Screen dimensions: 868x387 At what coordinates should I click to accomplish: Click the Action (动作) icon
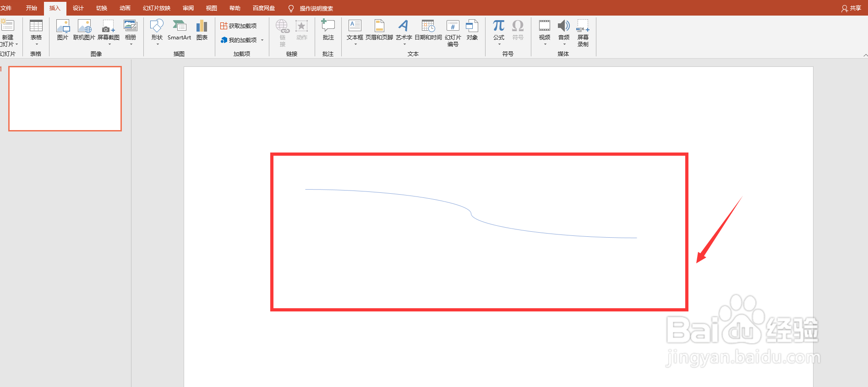[x=301, y=26]
